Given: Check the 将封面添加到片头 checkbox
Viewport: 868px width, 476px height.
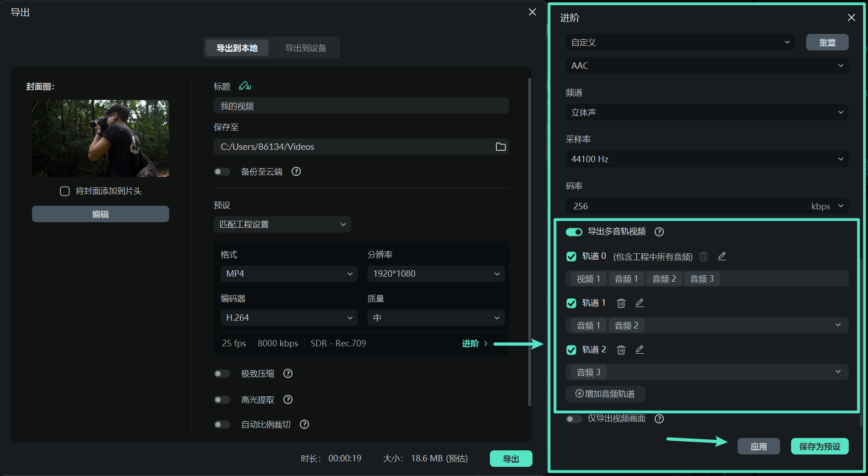Looking at the screenshot, I should tap(65, 191).
